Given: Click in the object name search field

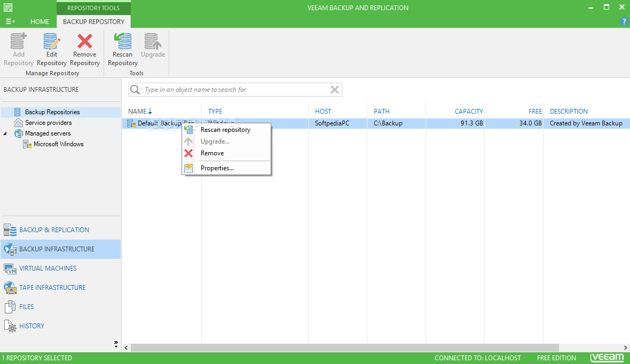Looking at the screenshot, I should click(x=236, y=90).
